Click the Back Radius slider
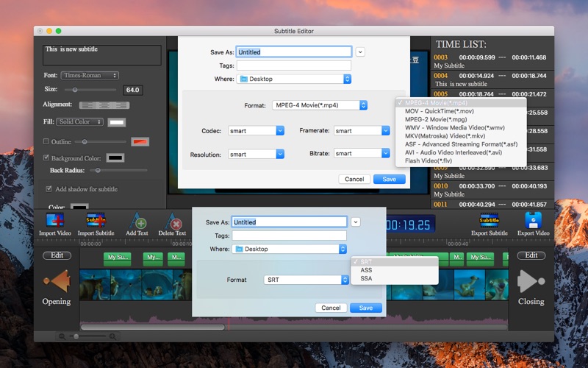 (119, 170)
